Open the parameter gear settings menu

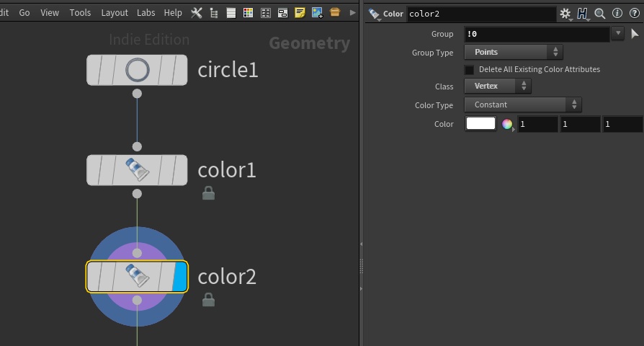tap(565, 14)
